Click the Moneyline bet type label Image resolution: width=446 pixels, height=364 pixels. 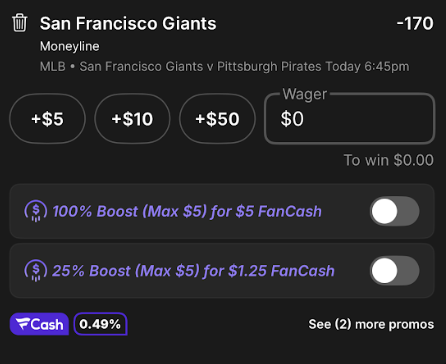pyautogui.click(x=70, y=46)
